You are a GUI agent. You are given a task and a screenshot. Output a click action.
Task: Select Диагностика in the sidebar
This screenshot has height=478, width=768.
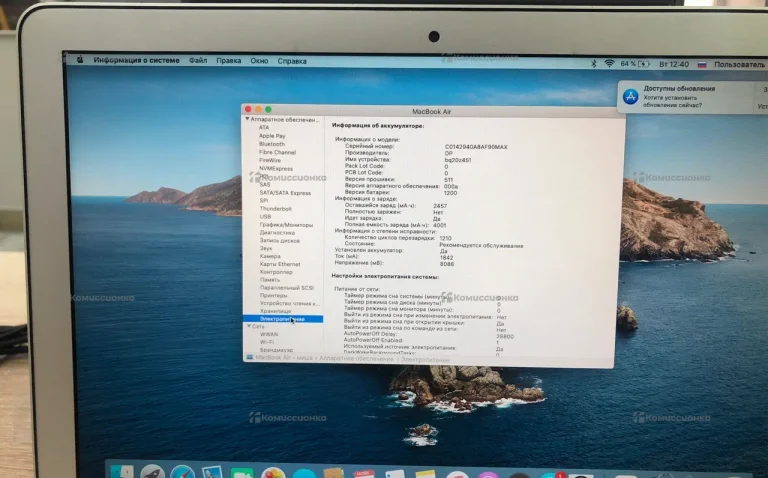coord(277,233)
